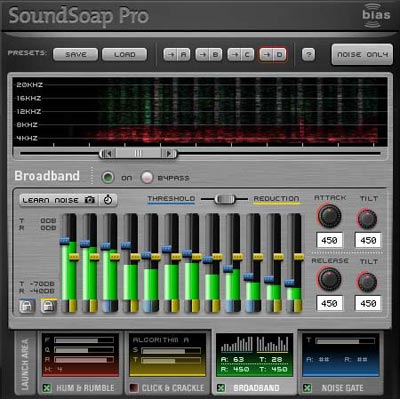400x399 pixels.
Task: Click the Q slider in Hum & Rumble preview
Action: (84, 350)
